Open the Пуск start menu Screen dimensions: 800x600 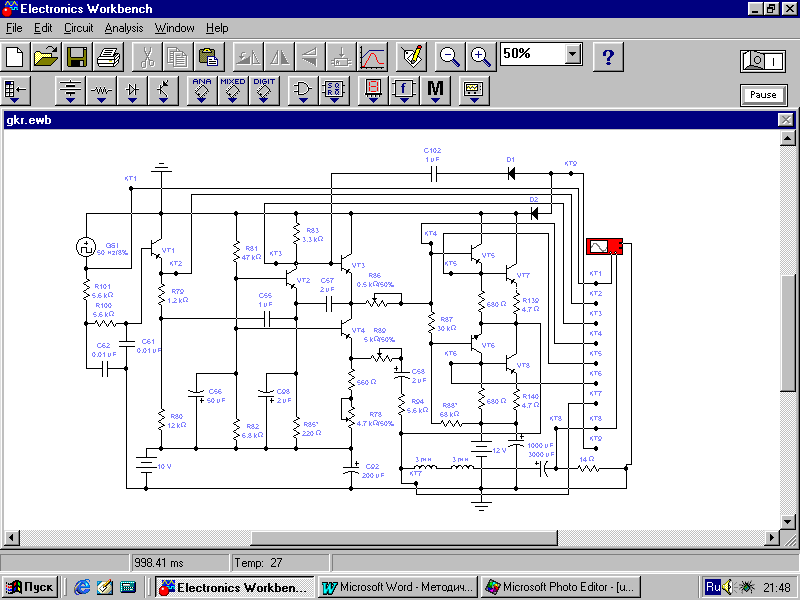coord(31,587)
